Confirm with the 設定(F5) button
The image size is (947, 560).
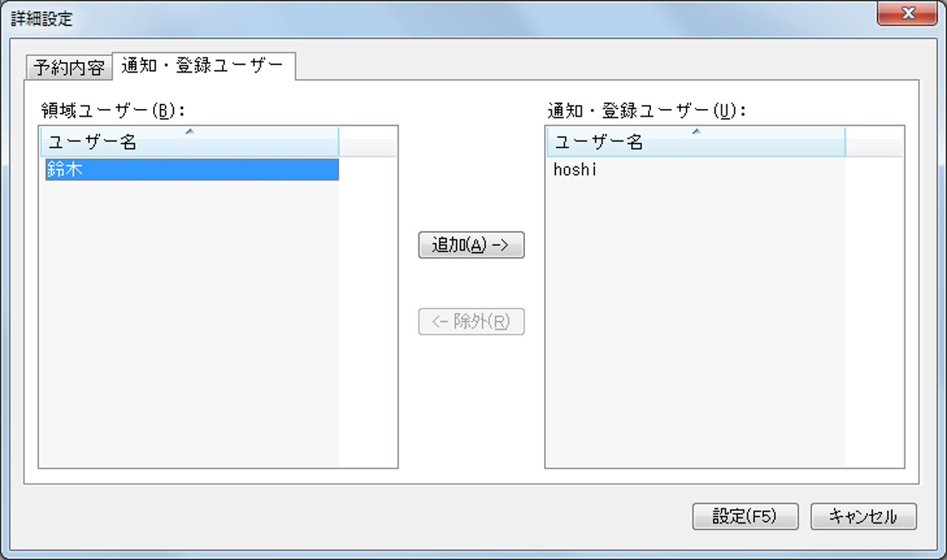[x=746, y=517]
